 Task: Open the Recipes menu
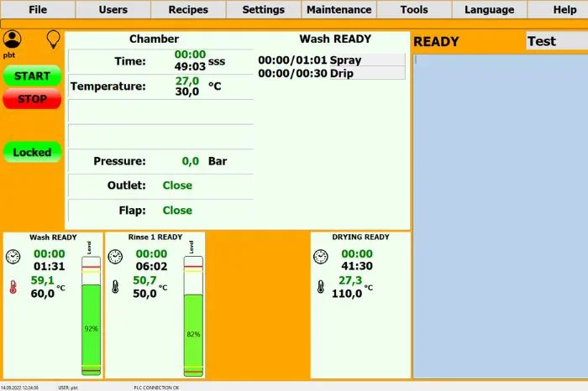pyautogui.click(x=188, y=9)
